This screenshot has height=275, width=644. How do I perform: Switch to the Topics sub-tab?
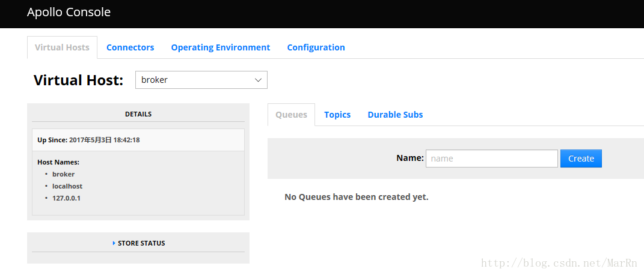[x=337, y=115]
